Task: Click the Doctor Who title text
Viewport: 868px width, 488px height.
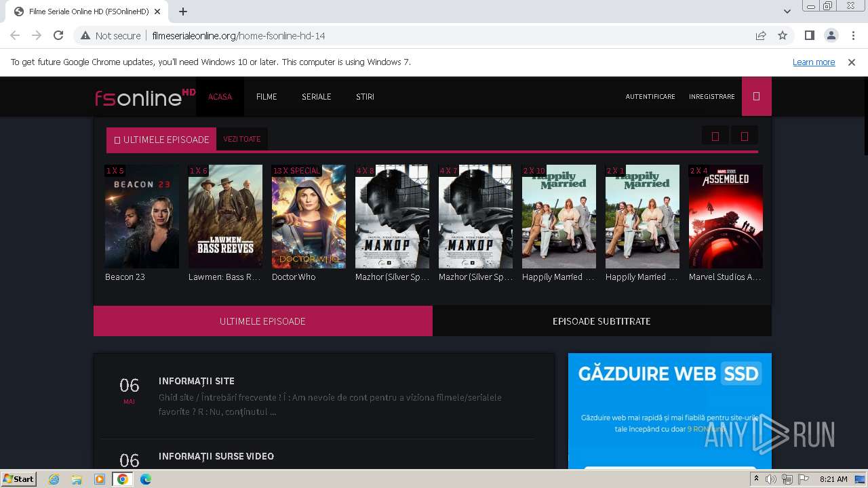Action: pyautogui.click(x=294, y=277)
